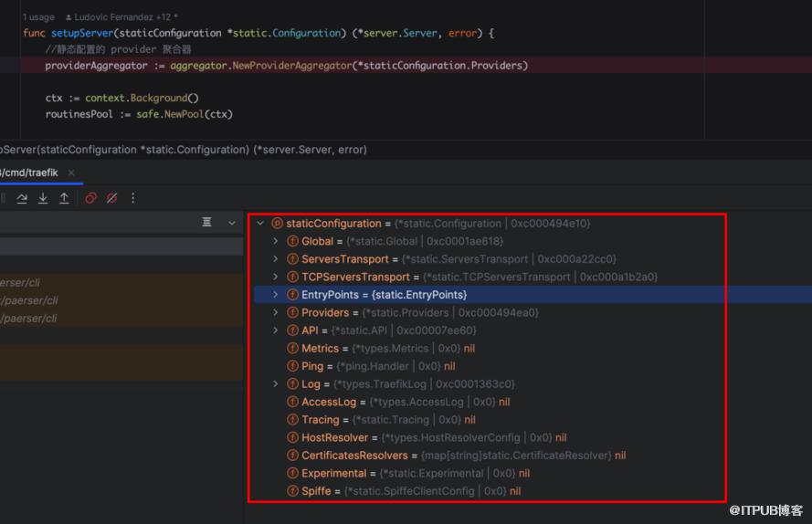This screenshot has height=524, width=812.
Task: Click the Step Over debugger icon
Action: 22,198
